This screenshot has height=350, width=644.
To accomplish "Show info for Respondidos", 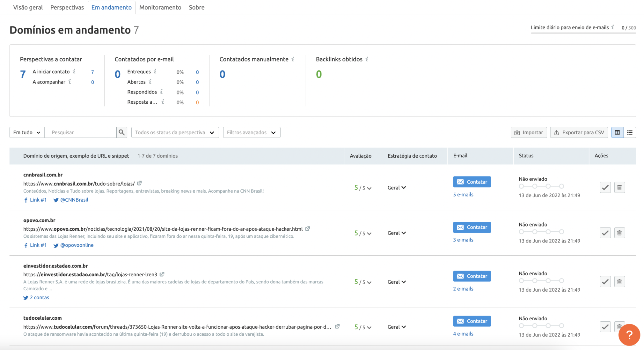I will [x=161, y=92].
